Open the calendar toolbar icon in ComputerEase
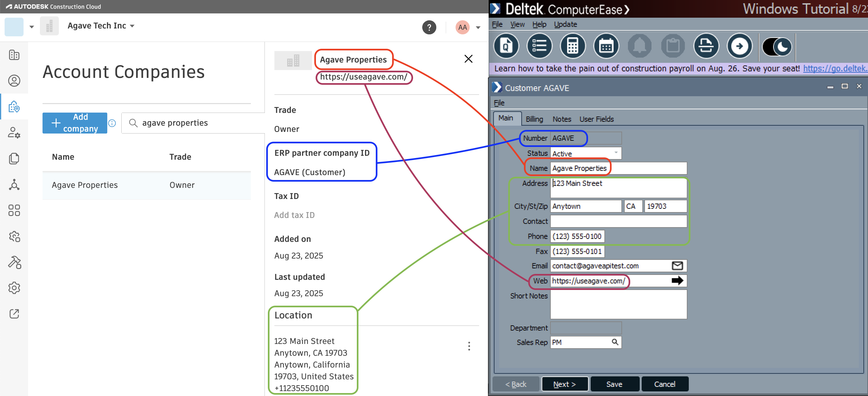868x396 pixels. click(606, 46)
